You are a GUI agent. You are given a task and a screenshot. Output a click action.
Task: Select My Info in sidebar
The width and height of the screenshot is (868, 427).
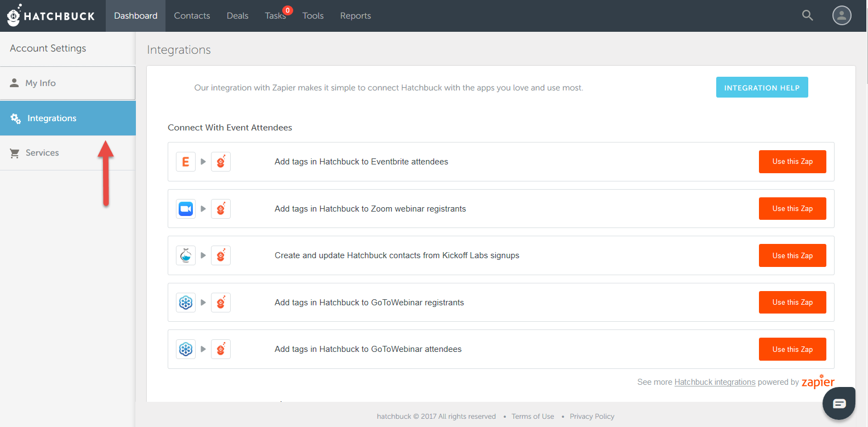(x=68, y=83)
